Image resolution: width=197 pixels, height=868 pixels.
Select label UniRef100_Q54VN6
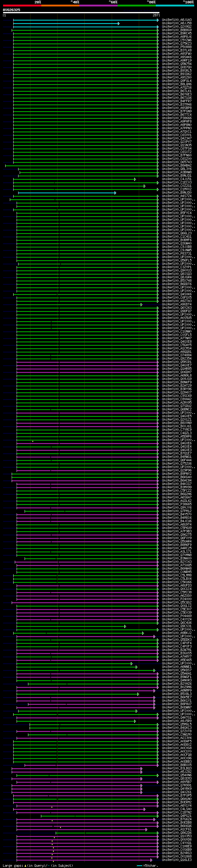point(177,775)
